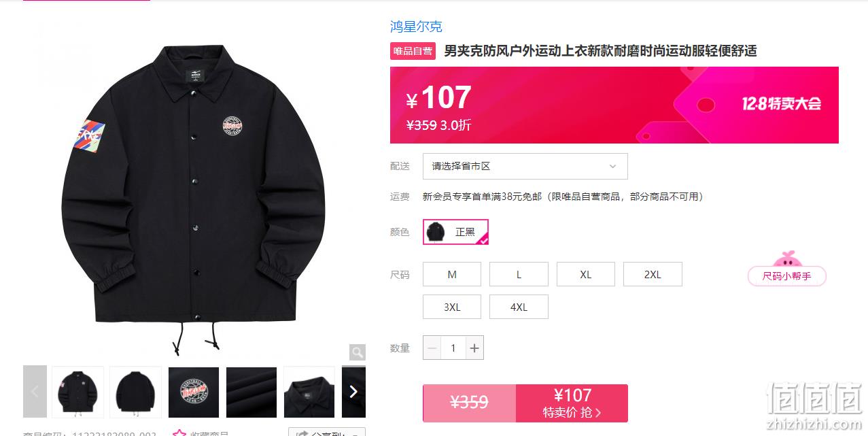868x436 pixels.
Task: Open the 请选择省市区 delivery region dropdown
Action: click(525, 166)
